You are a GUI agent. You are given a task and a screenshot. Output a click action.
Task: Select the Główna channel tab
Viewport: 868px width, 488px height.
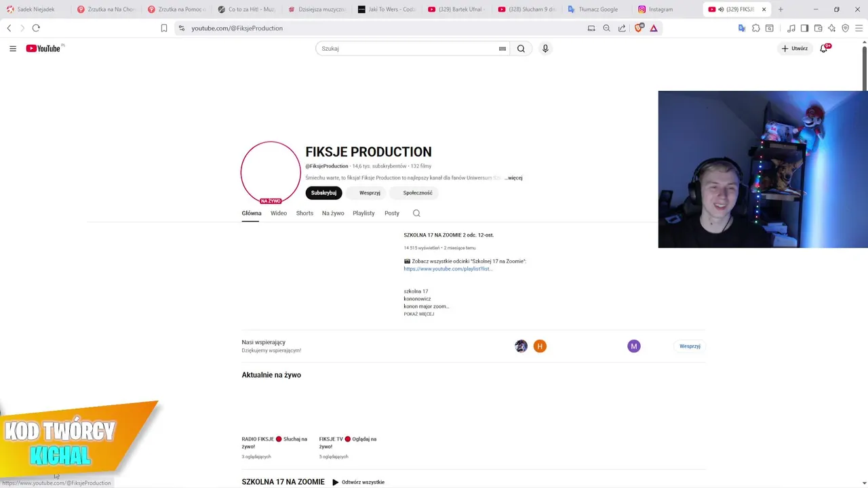(x=252, y=213)
